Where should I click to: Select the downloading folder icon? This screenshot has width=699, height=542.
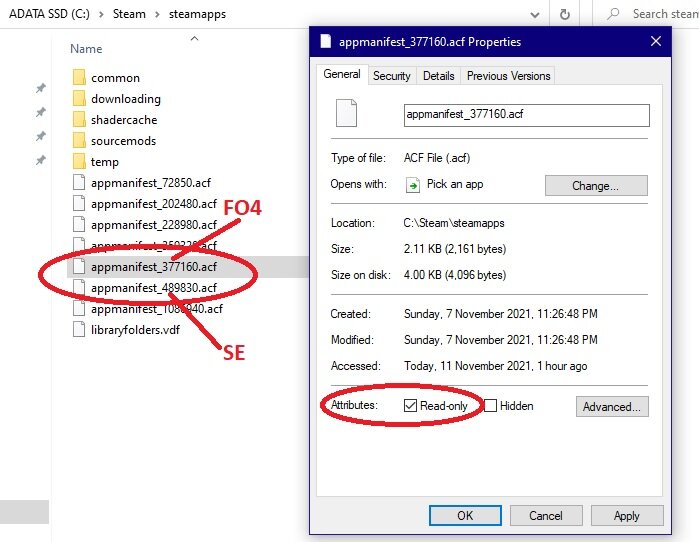(79, 98)
